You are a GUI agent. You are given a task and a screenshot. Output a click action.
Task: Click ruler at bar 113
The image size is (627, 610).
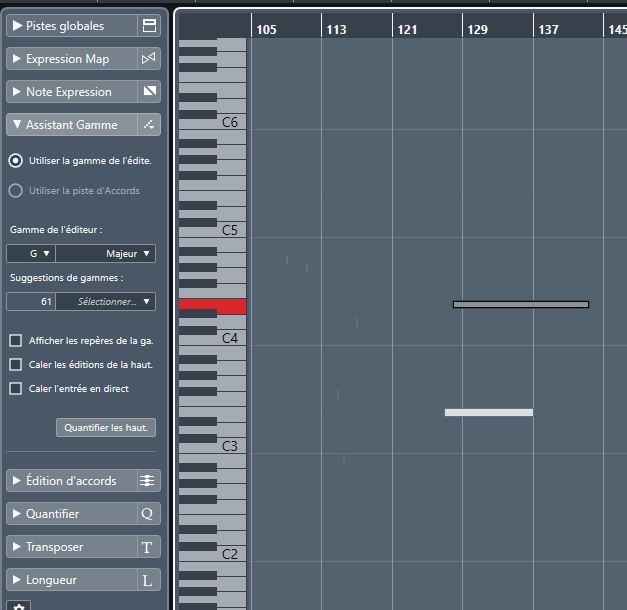click(x=336, y=29)
